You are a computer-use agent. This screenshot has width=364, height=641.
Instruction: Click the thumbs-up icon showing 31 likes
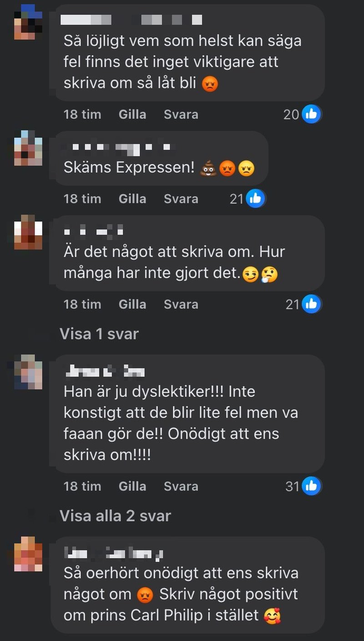click(312, 486)
